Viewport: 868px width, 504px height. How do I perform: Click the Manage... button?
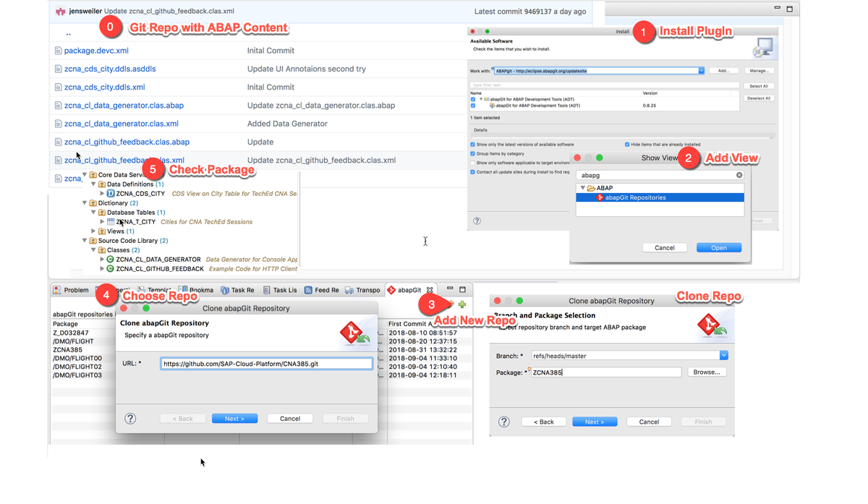tap(759, 71)
